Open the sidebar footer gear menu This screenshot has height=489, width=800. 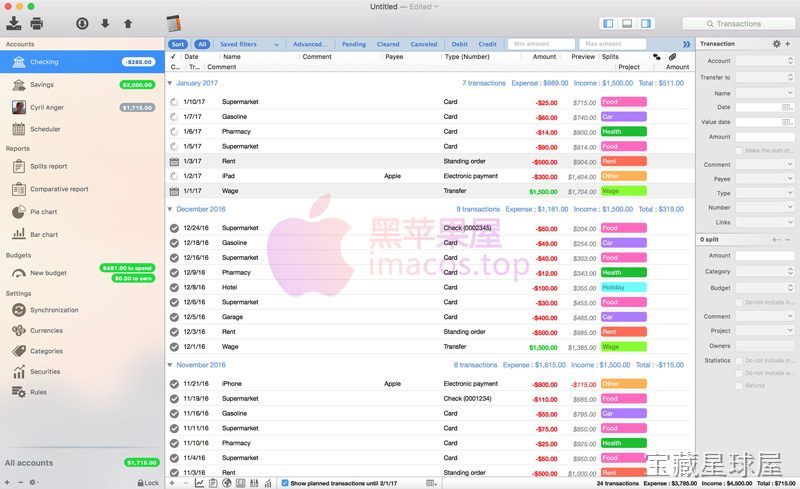pyautogui.click(x=33, y=482)
